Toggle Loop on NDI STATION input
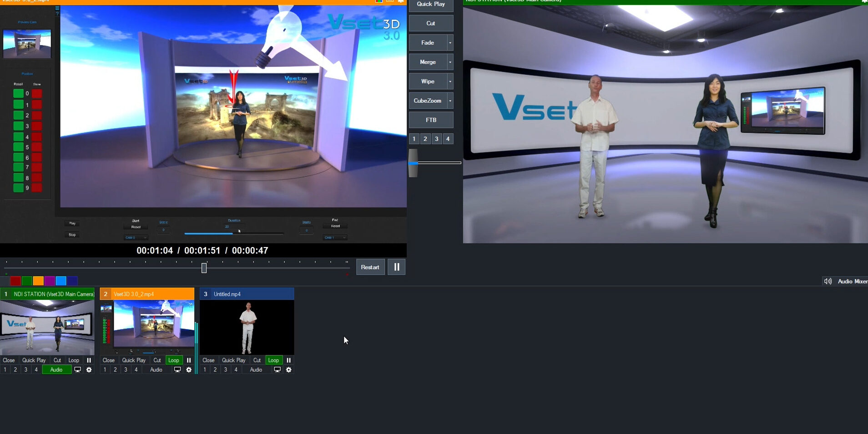The image size is (868, 434). [74, 360]
